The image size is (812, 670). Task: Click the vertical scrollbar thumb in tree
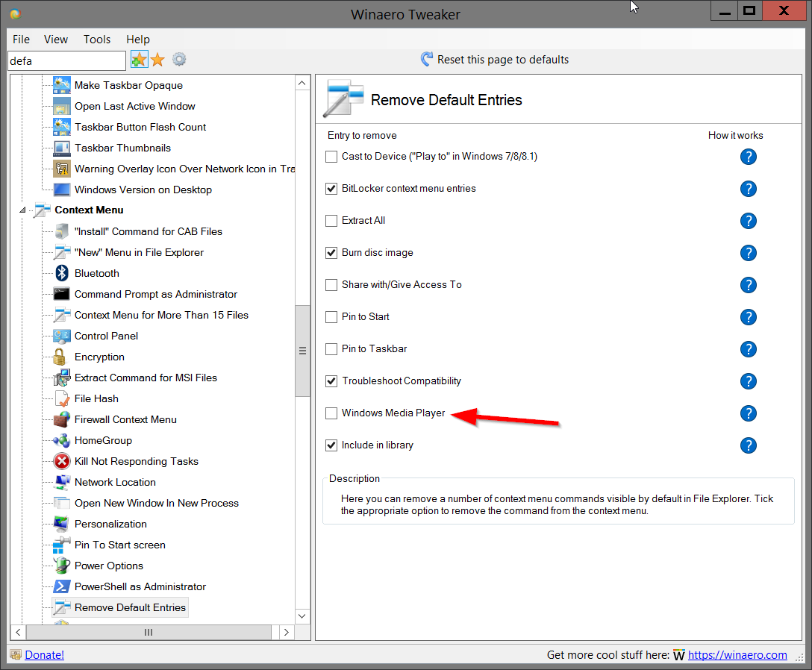coord(302,351)
